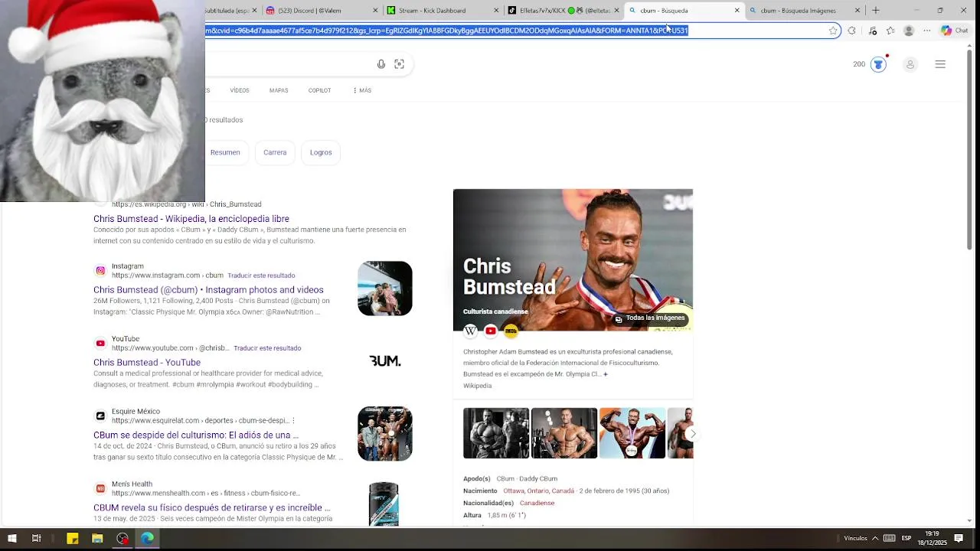Open the browser extensions puzzle icon
The width and height of the screenshot is (980, 551).
pyautogui.click(x=851, y=31)
